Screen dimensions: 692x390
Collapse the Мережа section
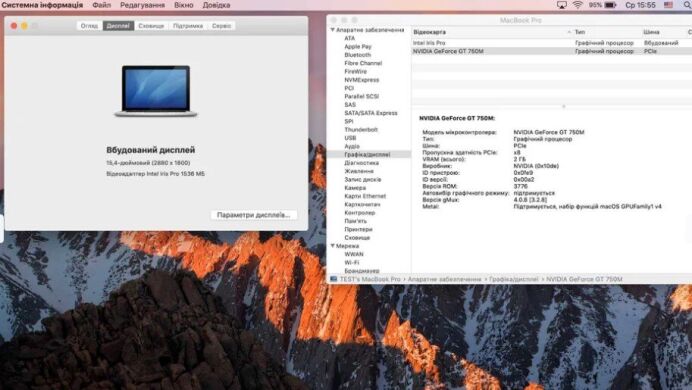click(x=333, y=246)
